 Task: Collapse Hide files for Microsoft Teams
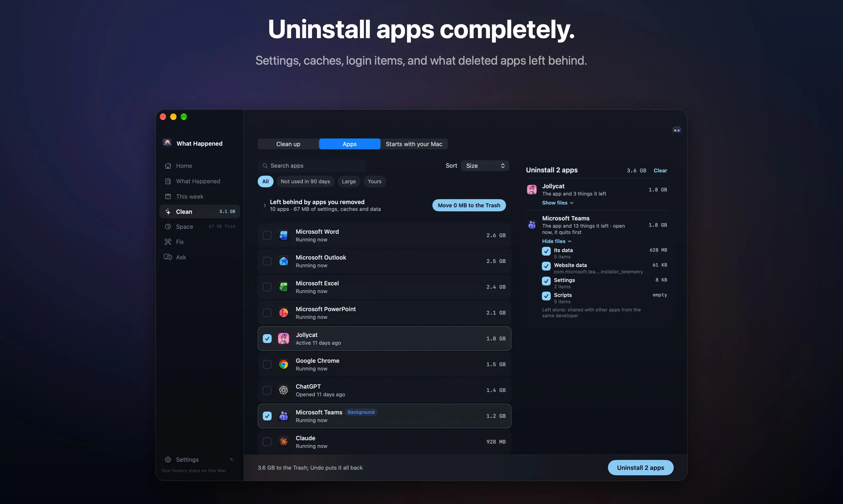[x=557, y=241]
